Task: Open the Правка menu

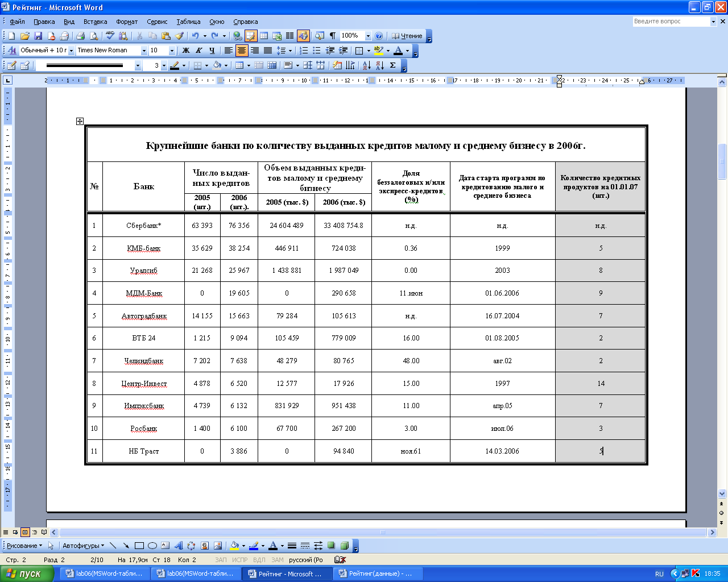Action: coord(44,22)
